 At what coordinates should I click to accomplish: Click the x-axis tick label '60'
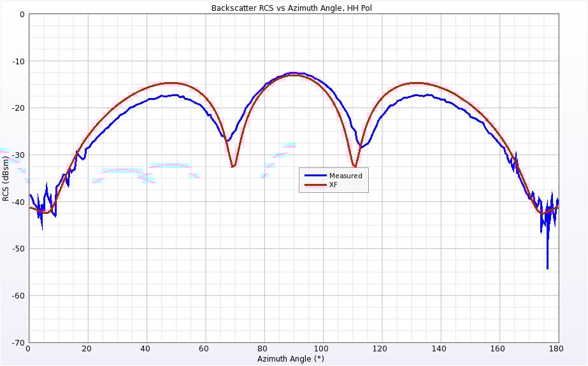(204, 349)
